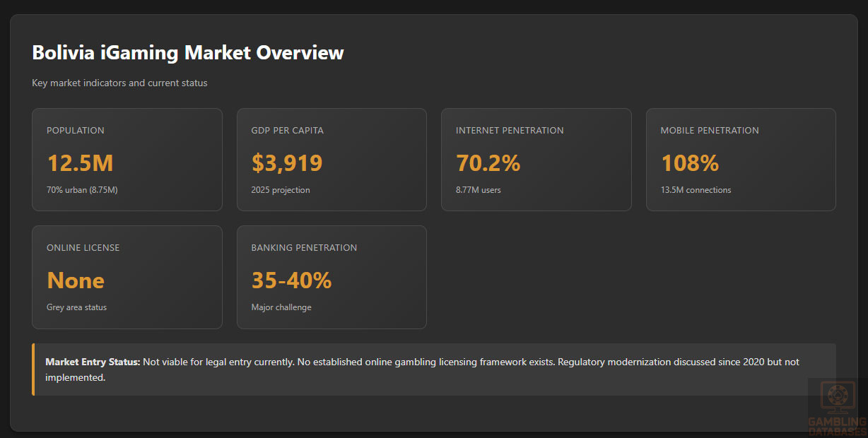This screenshot has height=438, width=868.
Task: Select the None license value
Action: [x=76, y=280]
